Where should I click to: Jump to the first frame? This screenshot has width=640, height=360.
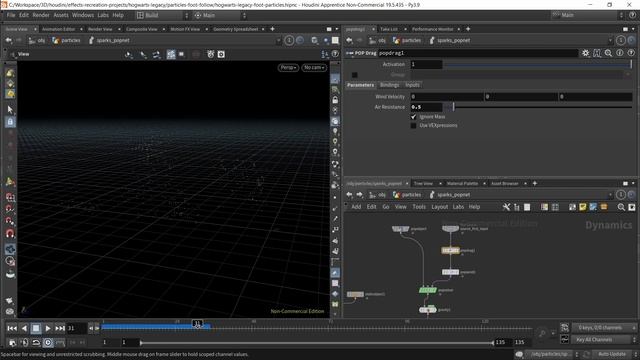[x=12, y=328]
